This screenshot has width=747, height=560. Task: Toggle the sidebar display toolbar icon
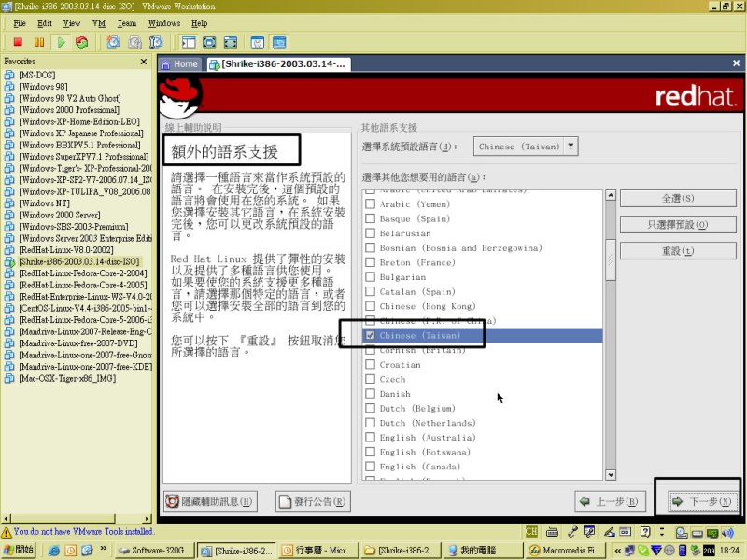point(189,42)
